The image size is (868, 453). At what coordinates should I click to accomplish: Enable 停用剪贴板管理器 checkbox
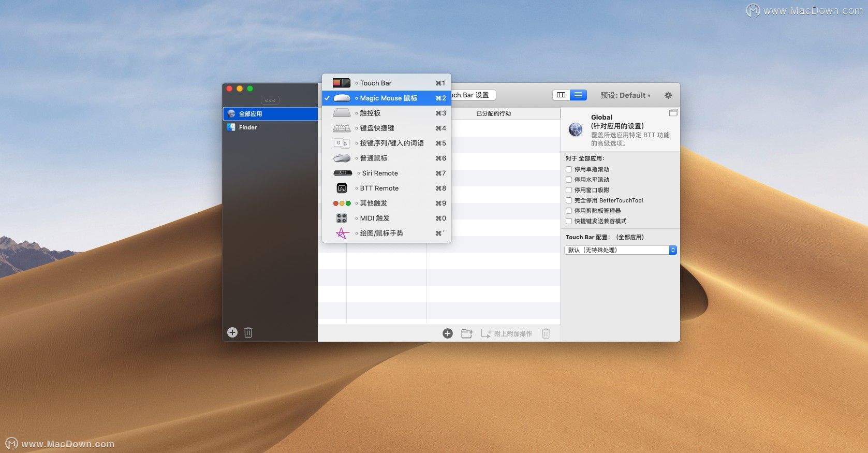pyautogui.click(x=569, y=211)
